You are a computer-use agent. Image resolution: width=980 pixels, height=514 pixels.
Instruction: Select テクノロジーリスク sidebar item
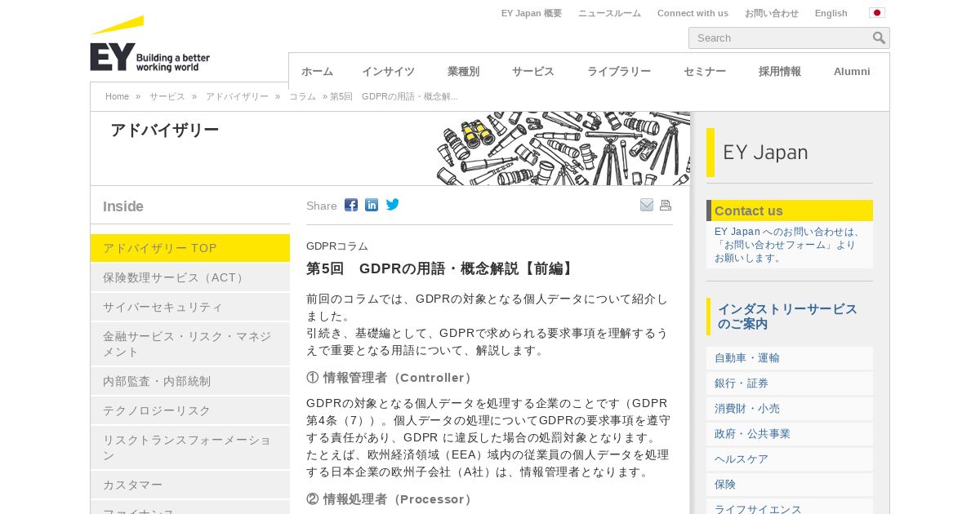(190, 410)
